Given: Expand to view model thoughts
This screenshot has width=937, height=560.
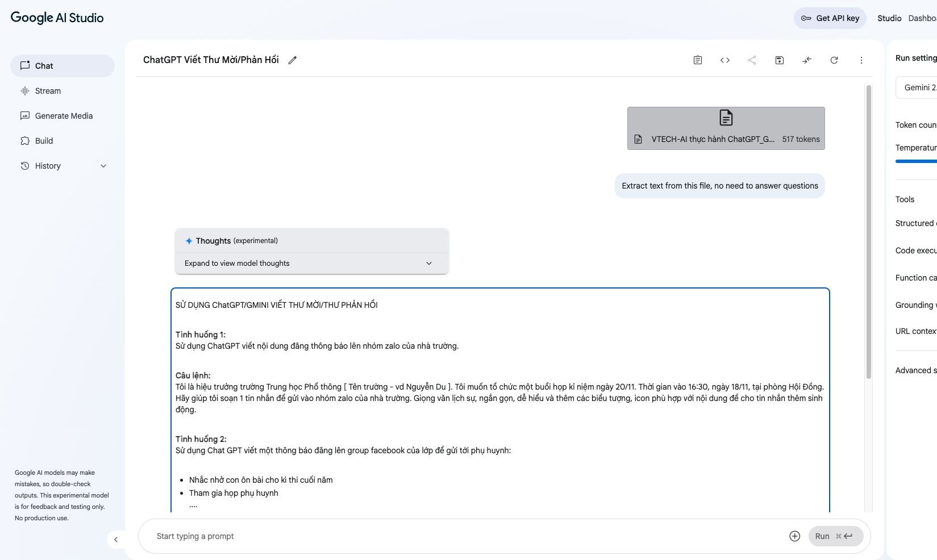Looking at the screenshot, I should coord(312,264).
